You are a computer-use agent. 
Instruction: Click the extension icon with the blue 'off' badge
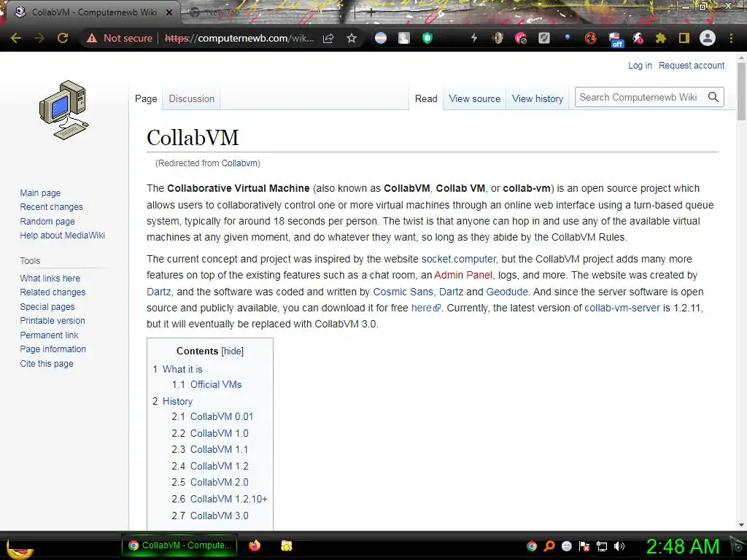(x=616, y=39)
